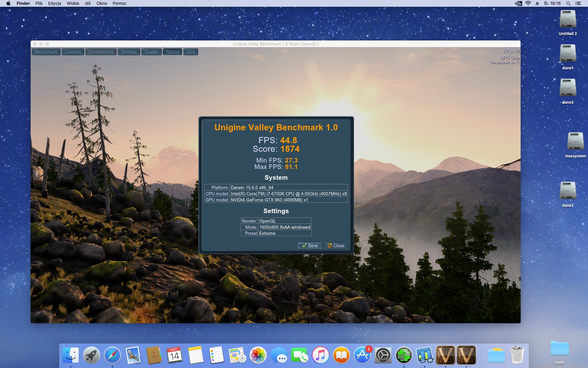The width and height of the screenshot is (588, 368).
Task: Open the Plik menu in menu bar
Action: tap(39, 3)
